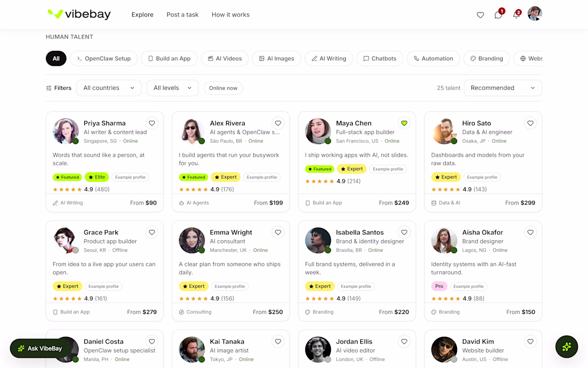588x368 pixels.
Task: Save Isabella Santos using the heart icon
Action: point(404,232)
